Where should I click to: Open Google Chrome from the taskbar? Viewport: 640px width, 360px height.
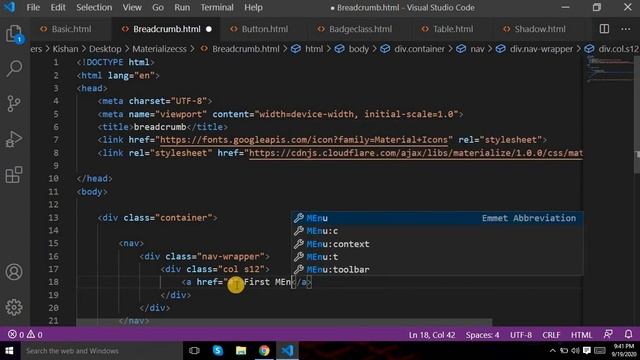(x=264, y=351)
